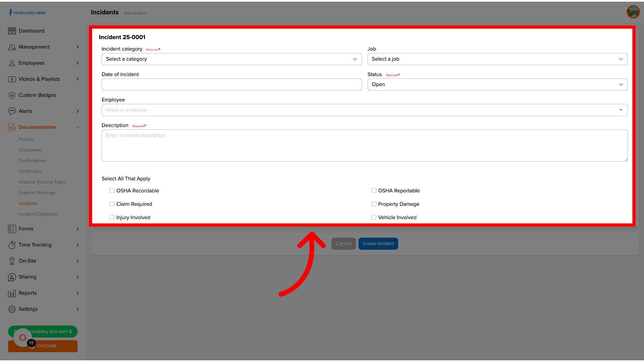Collapse the Documentation chevron
This screenshot has height=362, width=644.
(x=77, y=127)
